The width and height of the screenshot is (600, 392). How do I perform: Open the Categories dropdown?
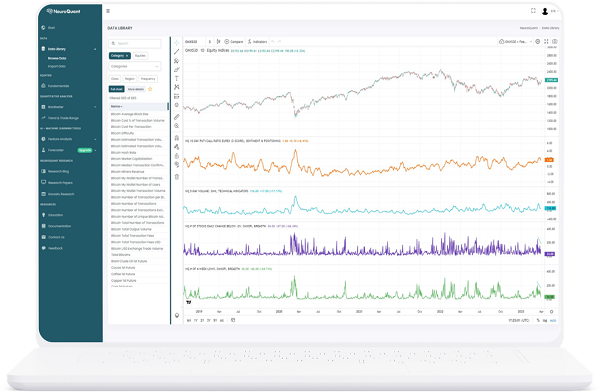[x=135, y=67]
